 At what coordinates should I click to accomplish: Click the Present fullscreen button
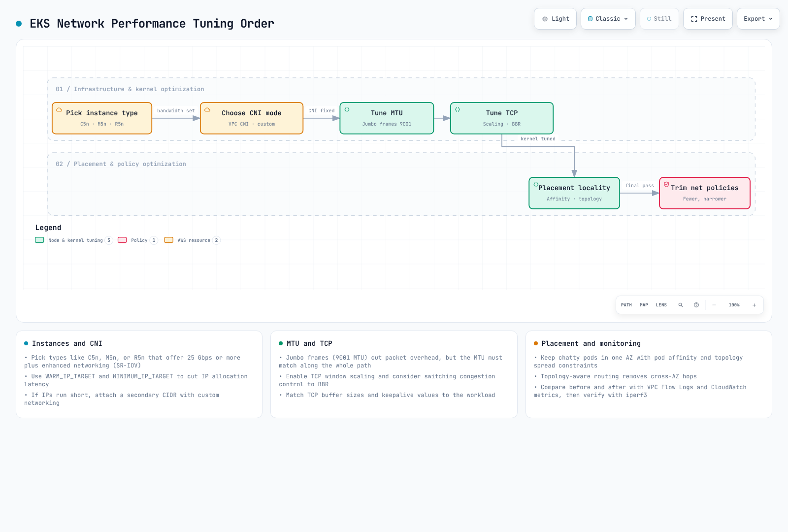pos(708,19)
